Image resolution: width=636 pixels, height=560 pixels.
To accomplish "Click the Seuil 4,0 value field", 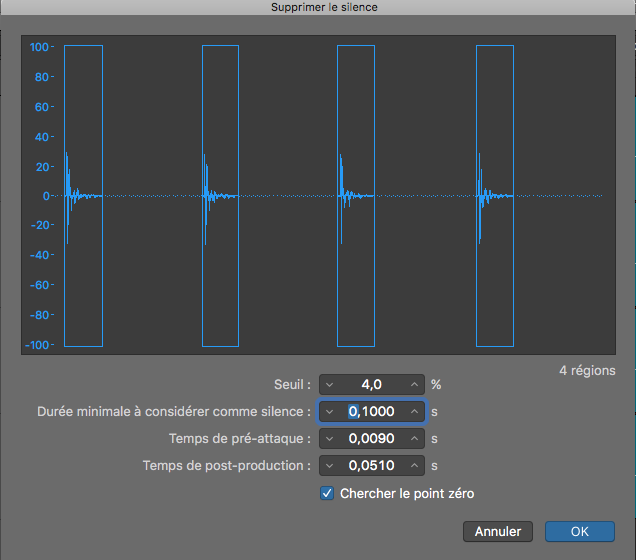I will [372, 384].
